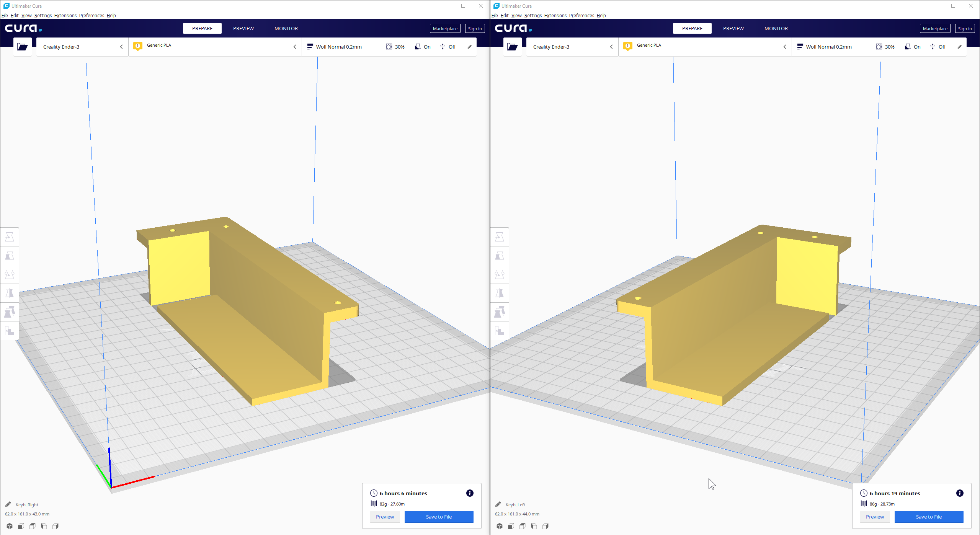Switch to MONITOR stage in left window

click(286, 28)
